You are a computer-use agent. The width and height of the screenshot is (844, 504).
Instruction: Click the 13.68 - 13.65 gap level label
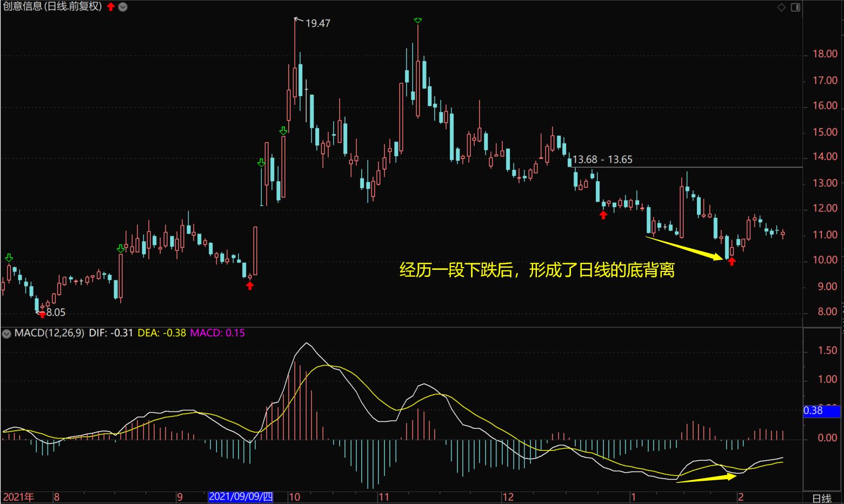click(602, 160)
